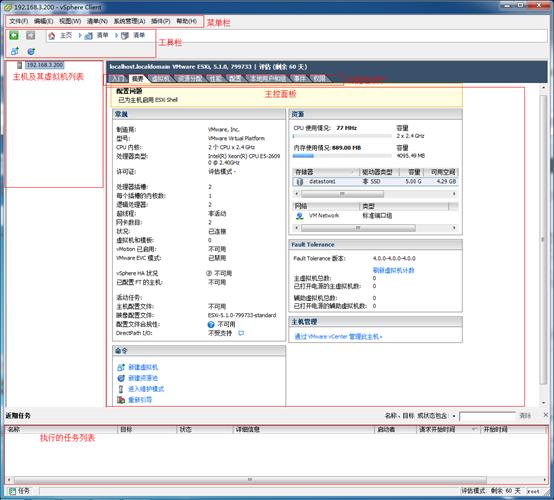The height and width of the screenshot is (500, 554).
Task: Click the 新建虚拟机 command link
Action: (x=143, y=367)
